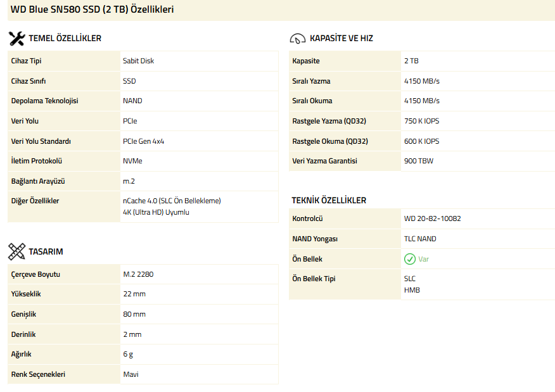The height and width of the screenshot is (392, 555).
Task: Click the İletim Protokolü label
Action: tap(37, 161)
